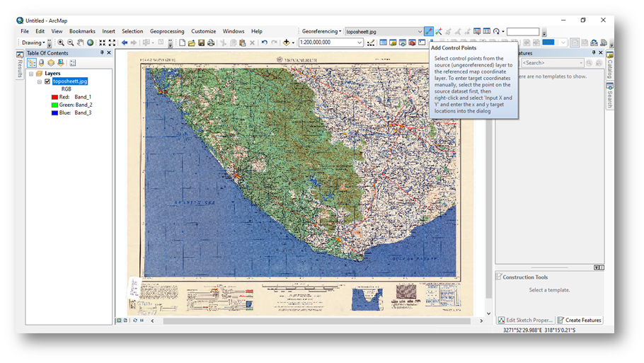Open the Catalog window icon in toolbar
The height and width of the screenshot is (363, 644).
click(x=393, y=42)
